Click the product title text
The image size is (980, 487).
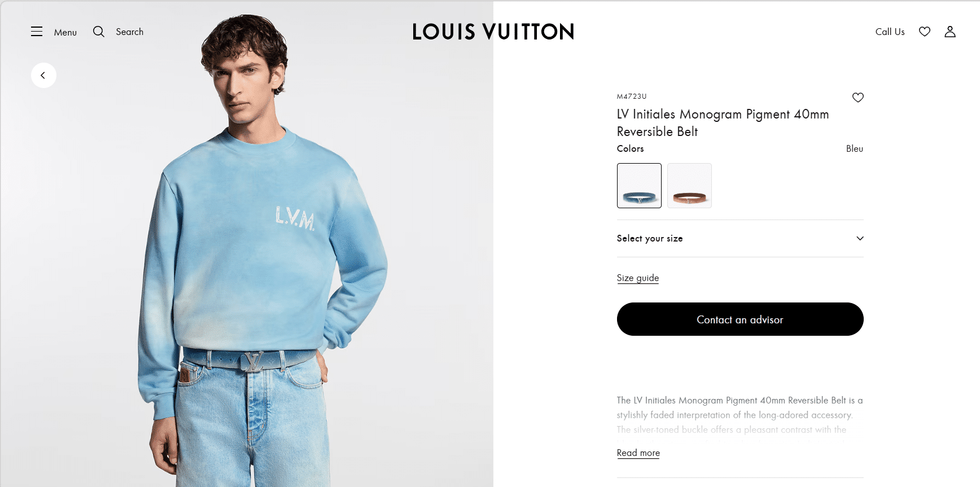coord(723,122)
